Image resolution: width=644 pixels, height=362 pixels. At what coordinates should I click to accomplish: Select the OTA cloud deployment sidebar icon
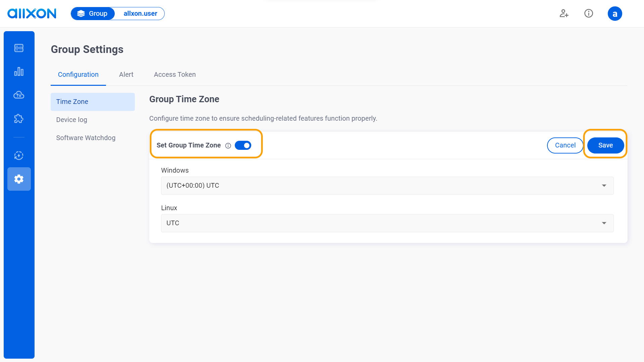(x=19, y=95)
